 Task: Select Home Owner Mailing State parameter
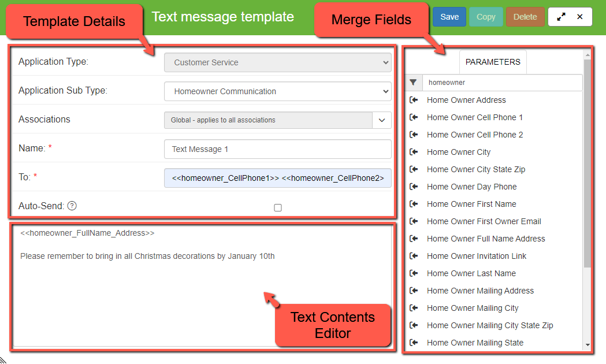click(475, 343)
